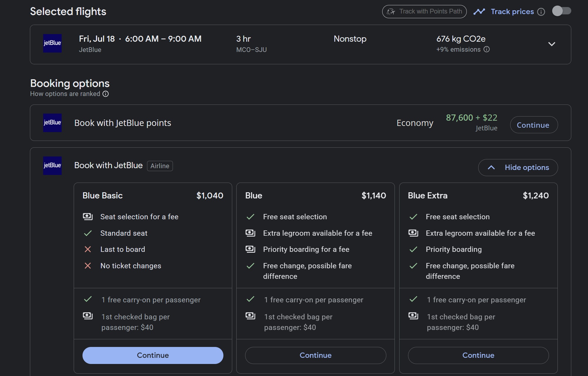Screen dimensions: 588x376
Task: Click the +9% emissions text
Action: click(458, 49)
